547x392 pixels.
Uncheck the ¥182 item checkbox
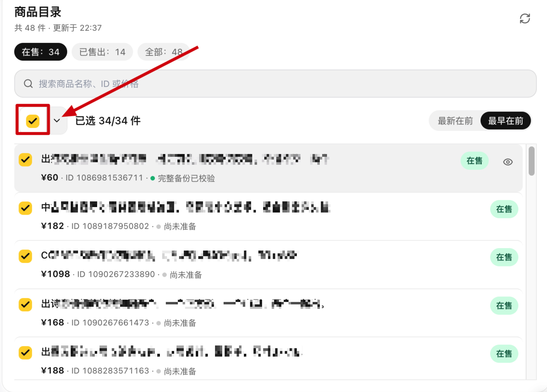coord(25,208)
